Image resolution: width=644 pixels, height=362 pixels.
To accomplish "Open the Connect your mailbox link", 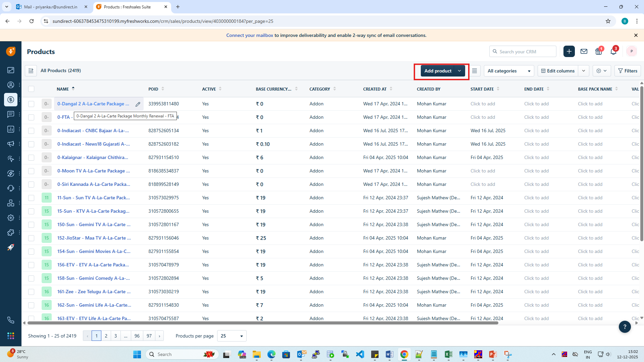I will click(249, 35).
